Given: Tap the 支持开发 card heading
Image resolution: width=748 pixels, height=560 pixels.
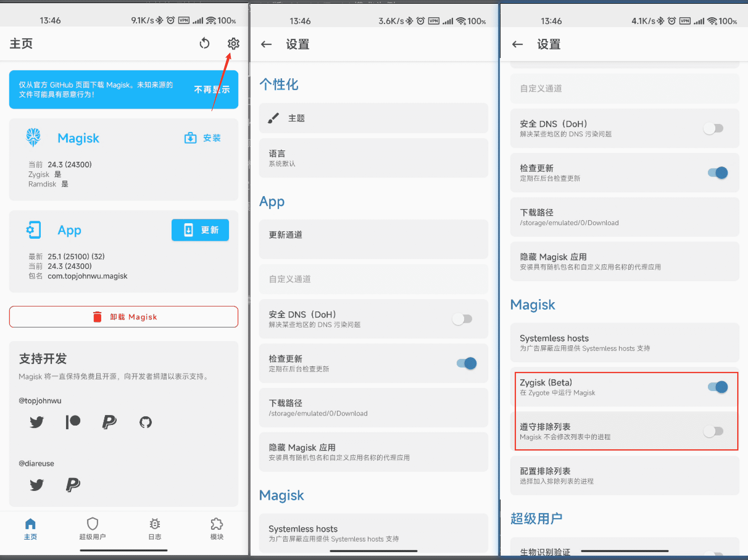Looking at the screenshot, I should tap(43, 359).
